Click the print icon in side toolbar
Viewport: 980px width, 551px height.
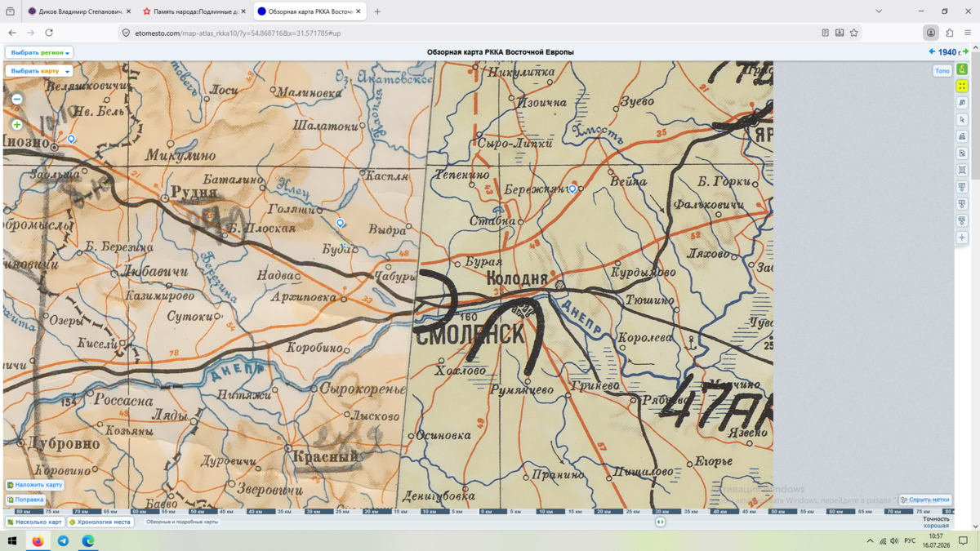tap(962, 136)
